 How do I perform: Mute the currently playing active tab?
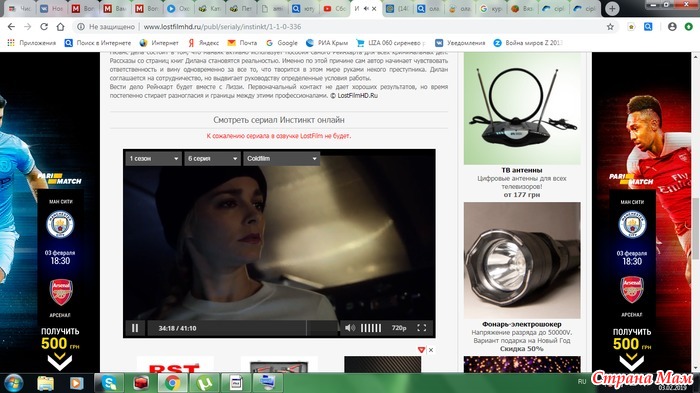(x=366, y=8)
